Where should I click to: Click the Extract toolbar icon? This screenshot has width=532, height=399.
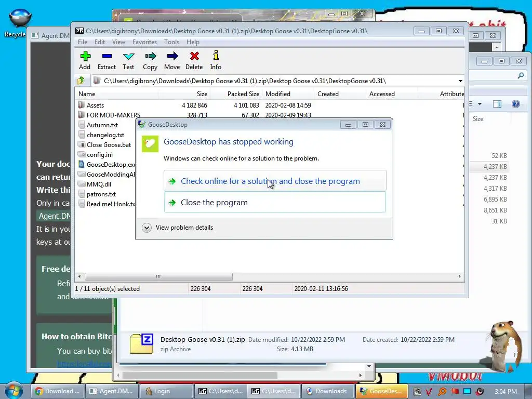coord(107,60)
